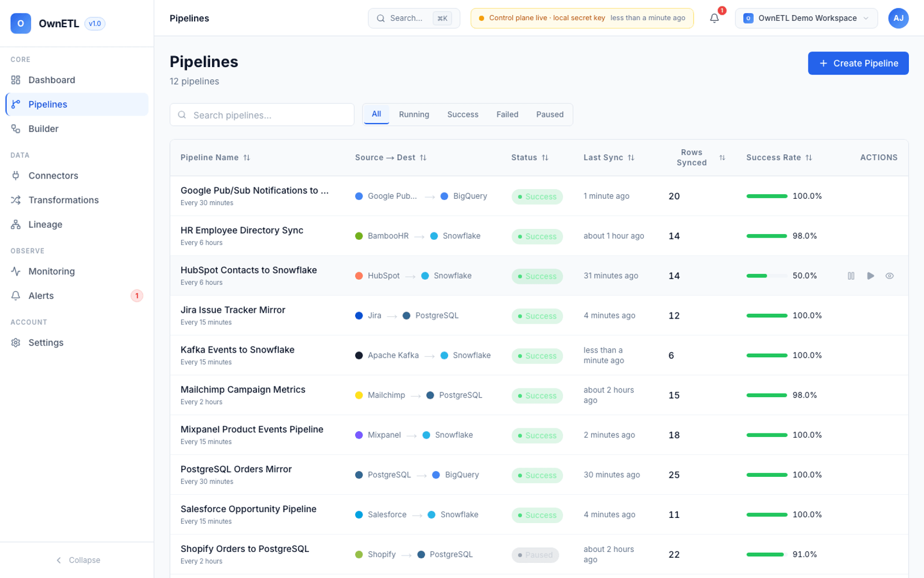Go to Connectors page
Screen dimensions: 924x578
pos(77,176)
